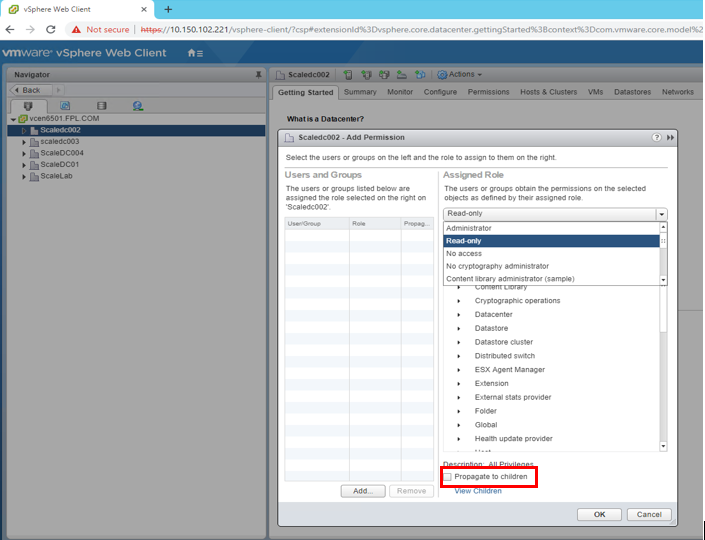Click the datacenter icon next to ScaleLab
Screen dimensions: 705x540
pyautogui.click(x=34, y=177)
